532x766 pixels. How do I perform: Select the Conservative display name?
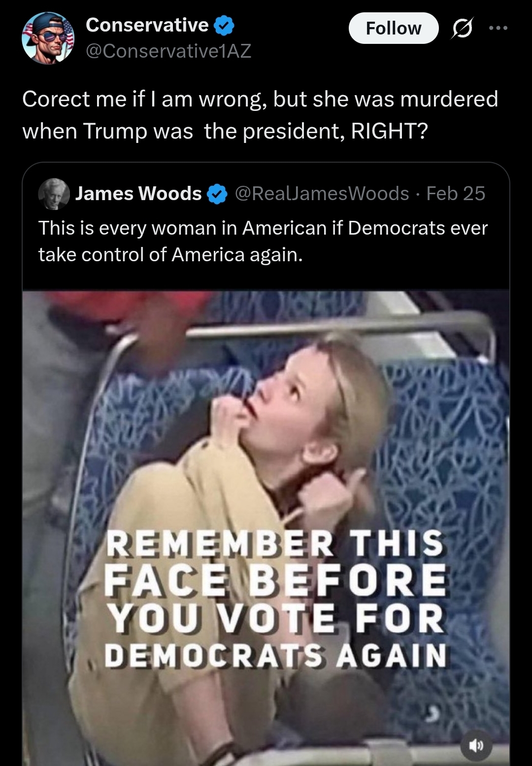coord(147,25)
